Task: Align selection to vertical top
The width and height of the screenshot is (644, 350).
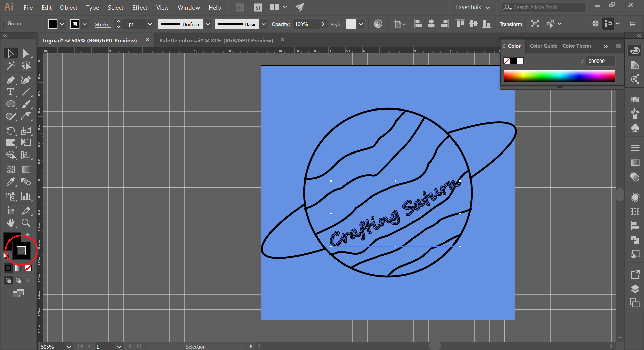Action: click(460, 24)
